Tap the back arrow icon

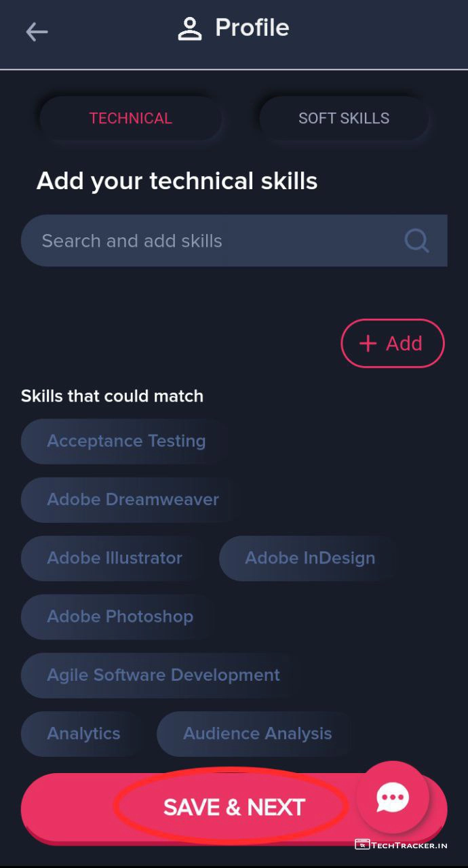pyautogui.click(x=37, y=32)
